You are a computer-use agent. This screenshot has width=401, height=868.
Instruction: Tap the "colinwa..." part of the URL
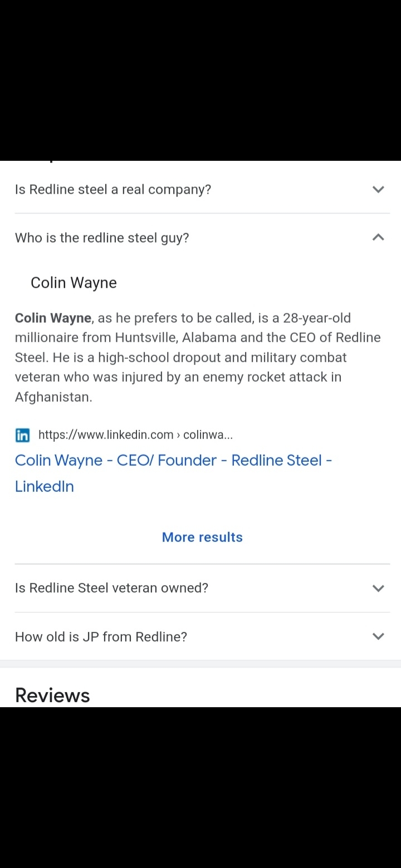click(x=208, y=435)
